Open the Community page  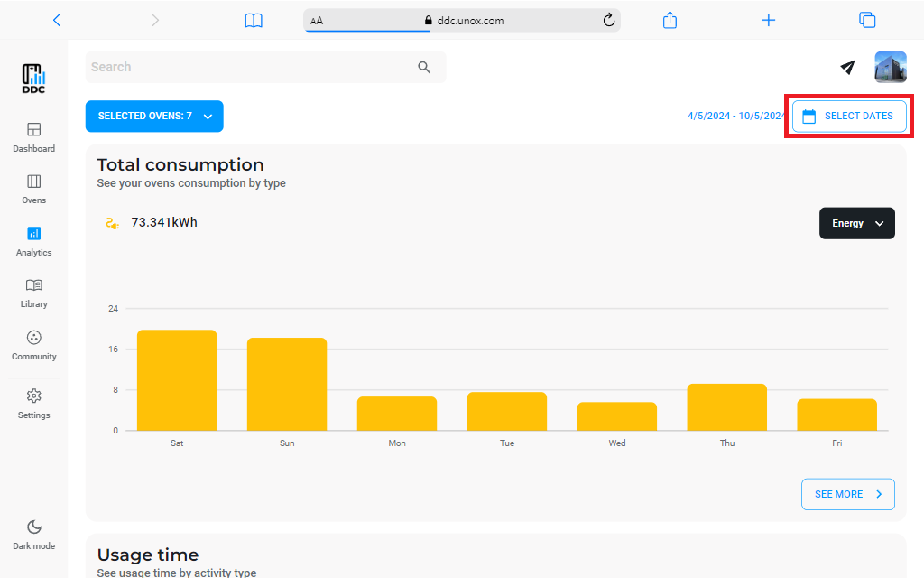[33, 345]
